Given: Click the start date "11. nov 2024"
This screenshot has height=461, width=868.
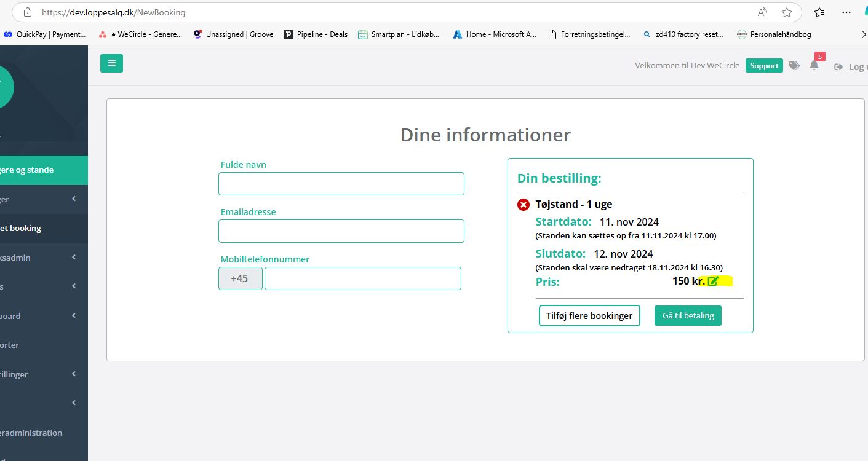Looking at the screenshot, I should [629, 222].
